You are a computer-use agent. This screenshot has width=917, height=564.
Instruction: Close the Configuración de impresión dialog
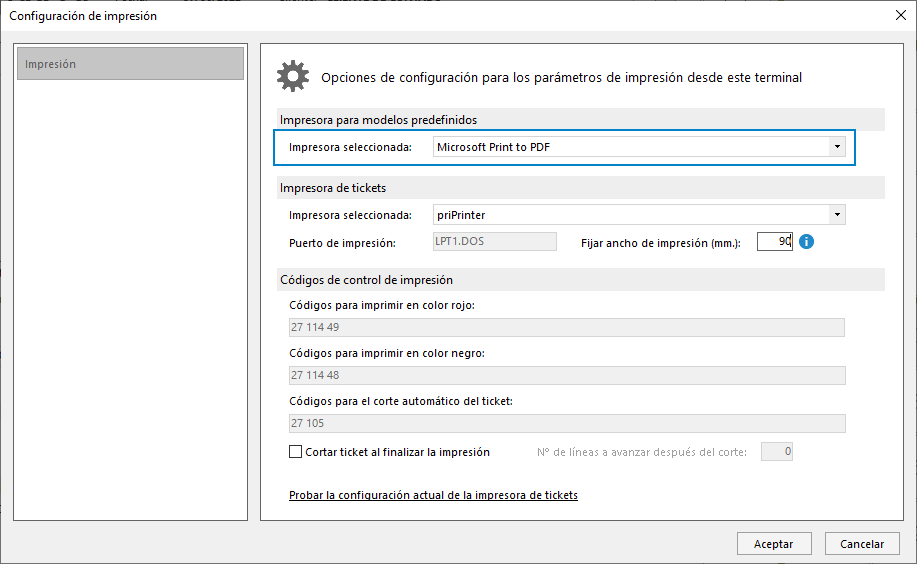[901, 15]
